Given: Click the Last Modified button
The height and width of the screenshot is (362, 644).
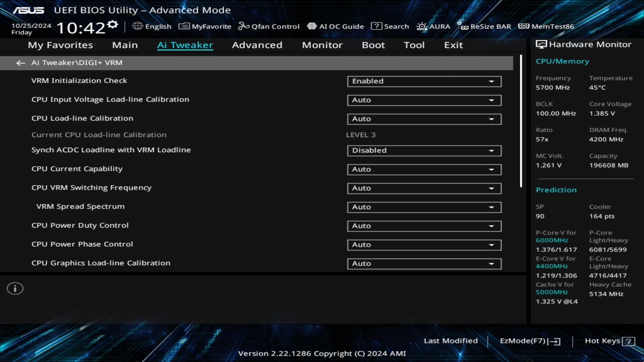Looking at the screenshot, I should 450,340.
